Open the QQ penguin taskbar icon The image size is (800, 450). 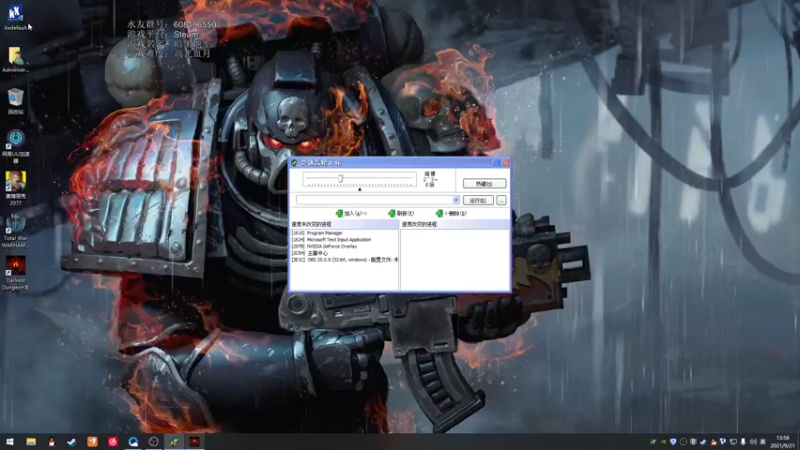click(52, 442)
